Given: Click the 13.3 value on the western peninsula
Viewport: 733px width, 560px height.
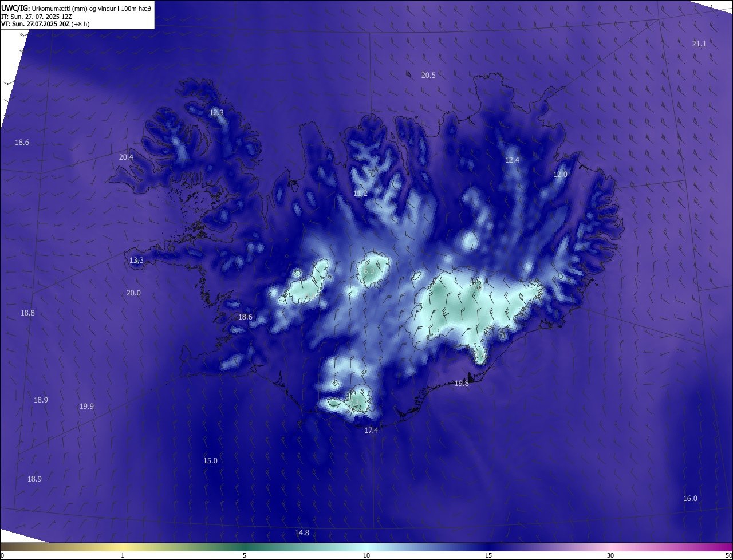Looking at the screenshot, I should [x=136, y=260].
